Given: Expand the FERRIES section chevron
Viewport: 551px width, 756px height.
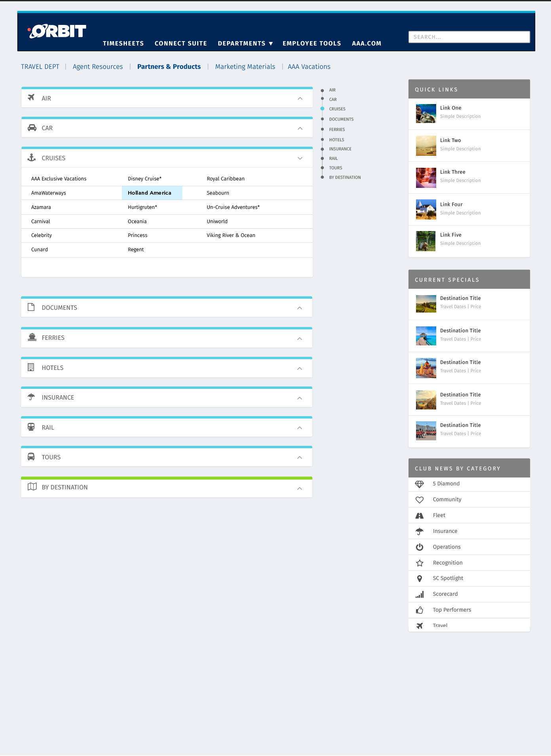Looking at the screenshot, I should click(x=300, y=339).
